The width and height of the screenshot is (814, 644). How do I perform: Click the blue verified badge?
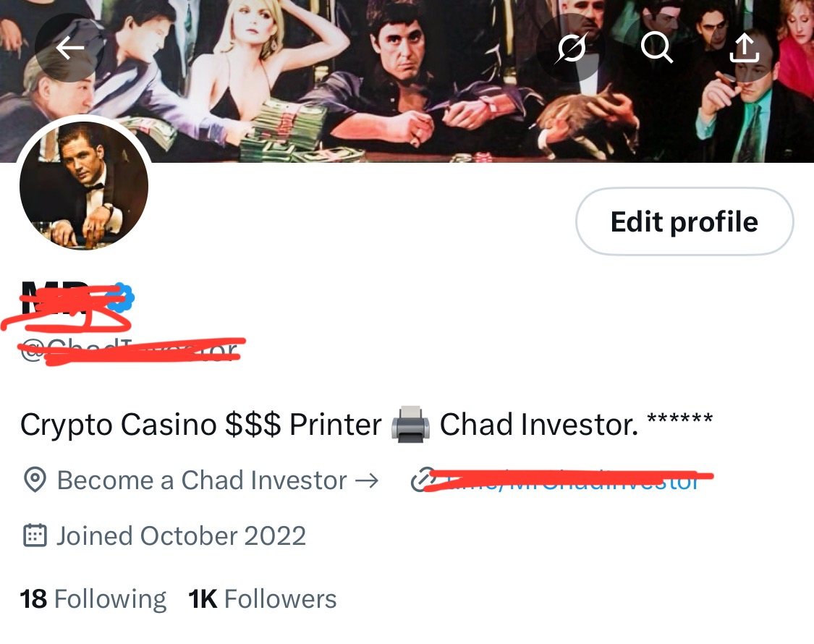pos(120,297)
